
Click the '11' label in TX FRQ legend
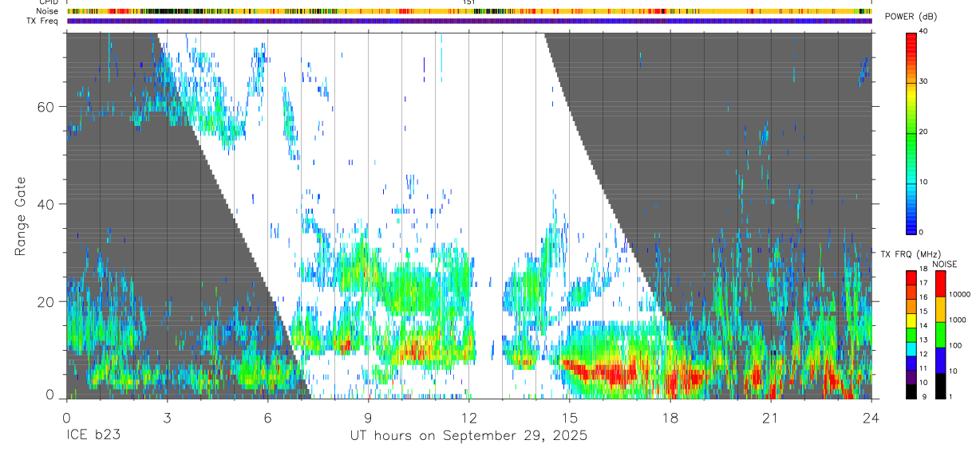923,369
